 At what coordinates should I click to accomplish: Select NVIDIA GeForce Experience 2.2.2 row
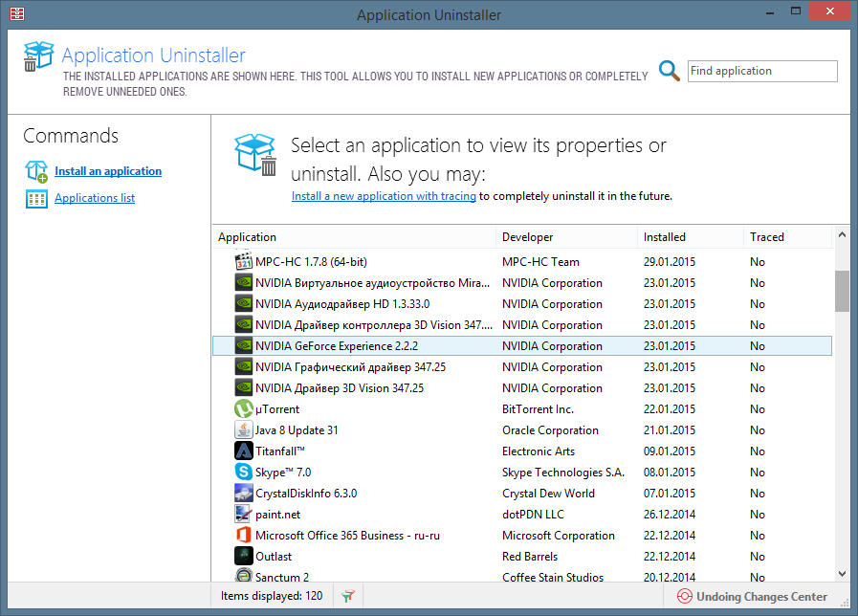[x=522, y=345]
